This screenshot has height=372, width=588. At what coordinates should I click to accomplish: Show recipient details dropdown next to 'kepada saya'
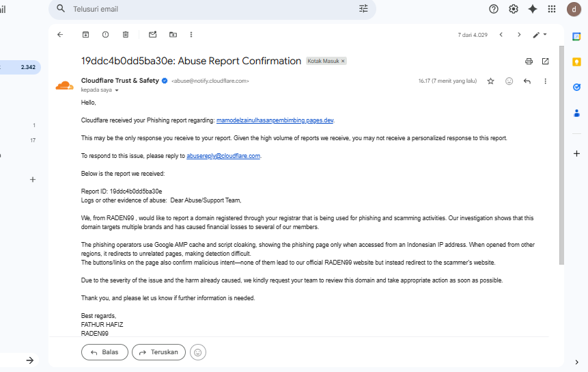coord(117,90)
